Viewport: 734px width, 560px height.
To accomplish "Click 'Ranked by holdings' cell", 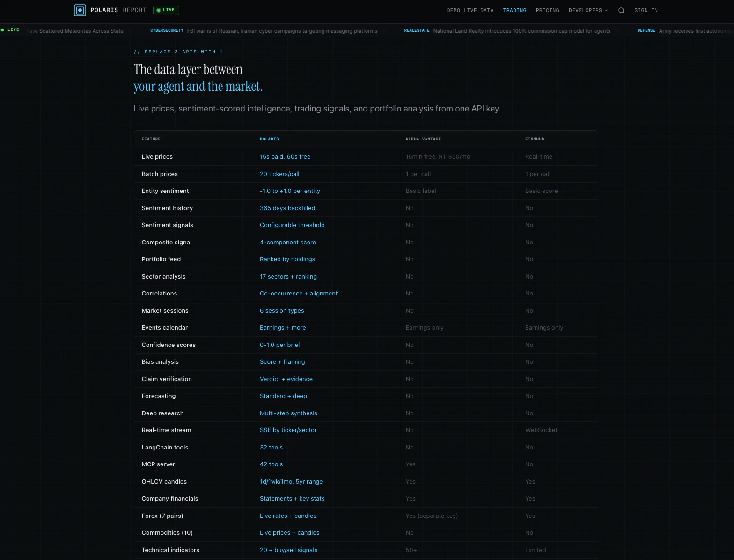I will pos(287,259).
